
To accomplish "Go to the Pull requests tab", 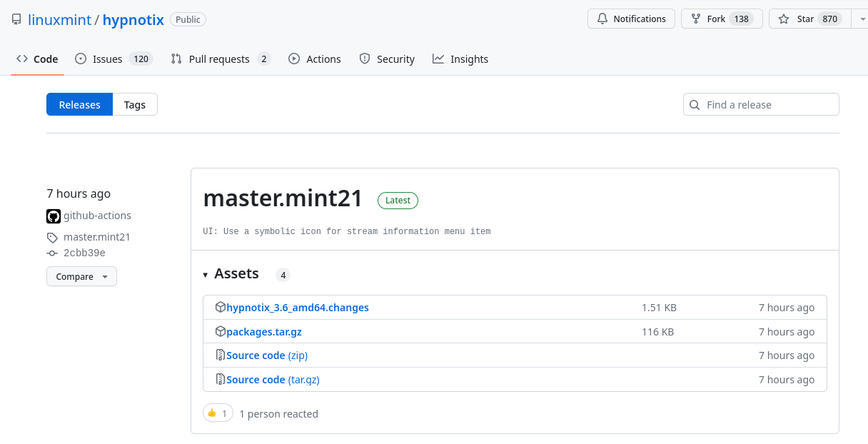I will (x=220, y=59).
